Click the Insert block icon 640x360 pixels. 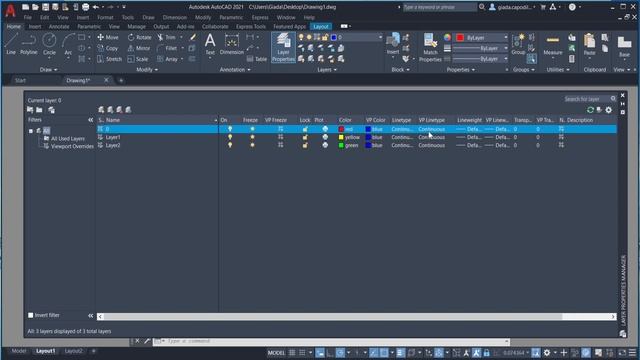point(393,44)
